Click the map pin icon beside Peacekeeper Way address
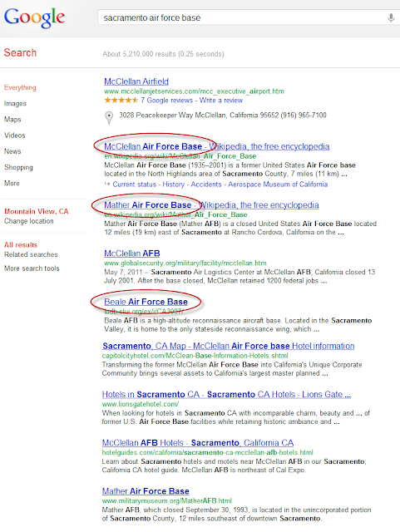This screenshot has height=532, width=400. [x=109, y=118]
